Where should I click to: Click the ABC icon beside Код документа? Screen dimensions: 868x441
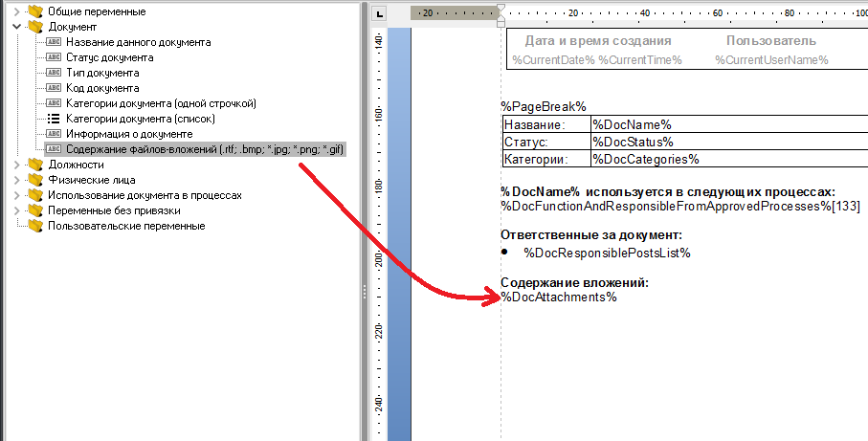53,88
